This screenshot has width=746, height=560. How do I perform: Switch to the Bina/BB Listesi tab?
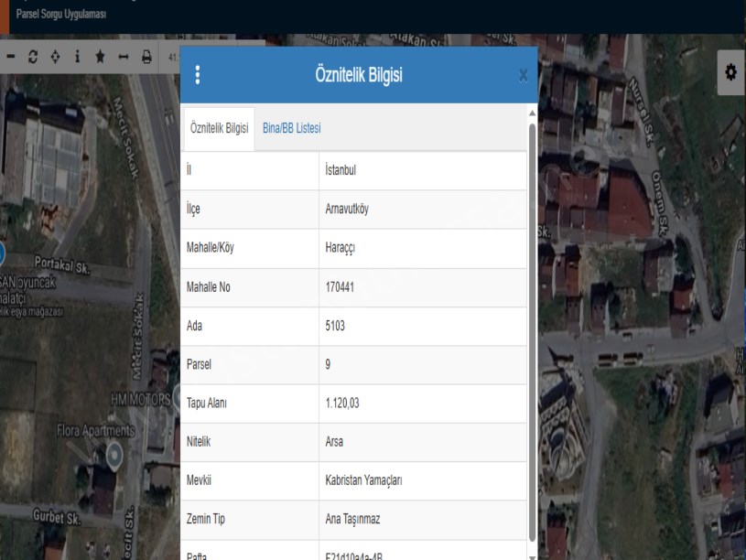point(291,128)
